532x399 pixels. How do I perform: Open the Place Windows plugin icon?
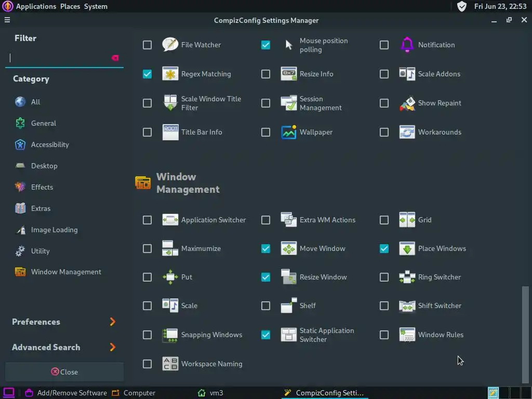407,248
